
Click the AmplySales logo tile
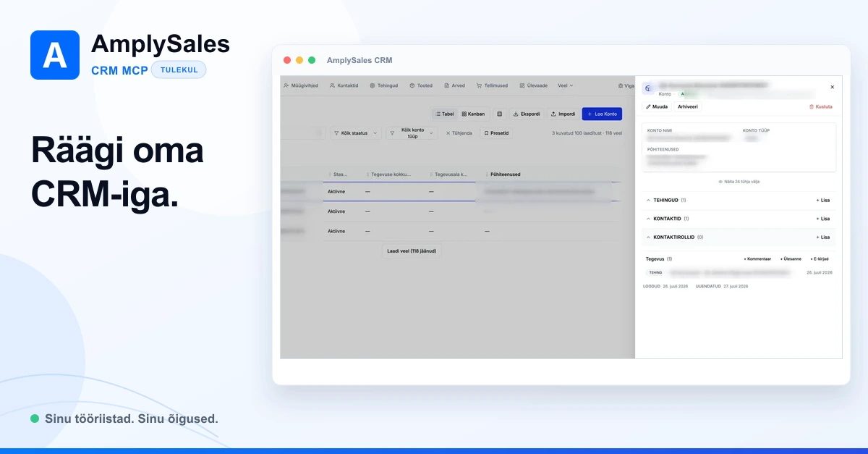55,55
